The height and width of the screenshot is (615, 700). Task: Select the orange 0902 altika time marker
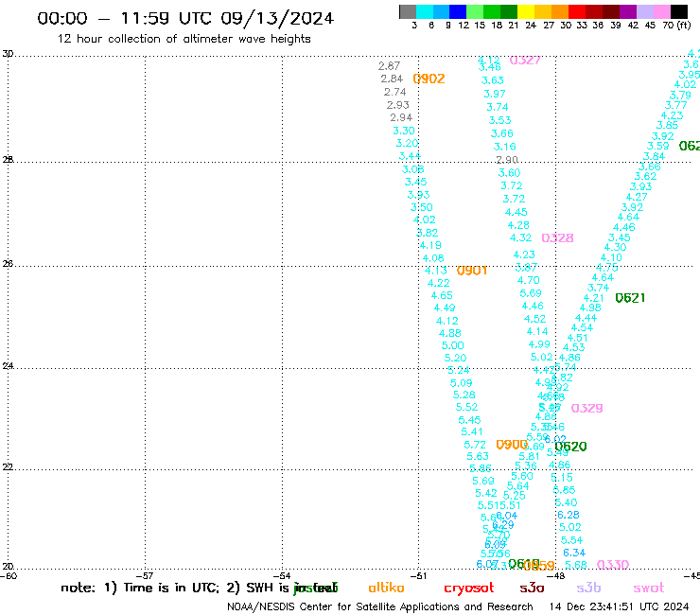429,79
